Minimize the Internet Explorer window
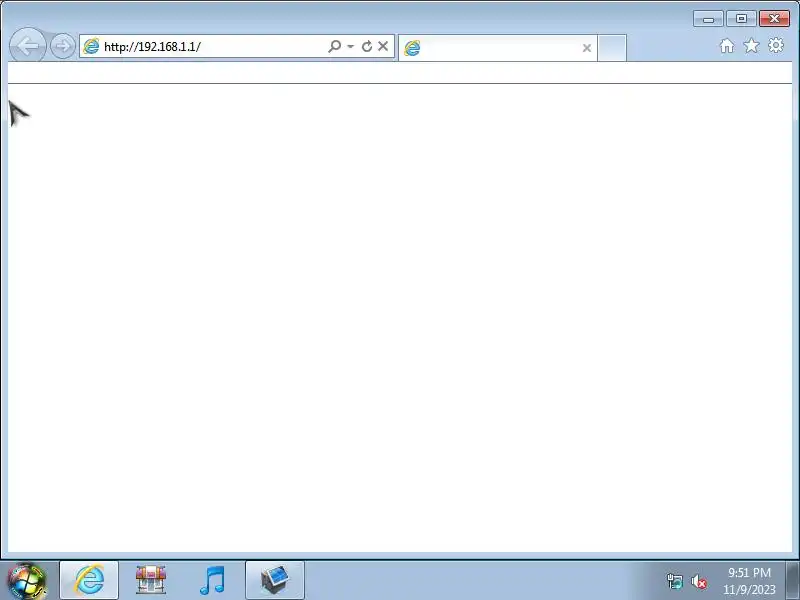 [x=708, y=19]
